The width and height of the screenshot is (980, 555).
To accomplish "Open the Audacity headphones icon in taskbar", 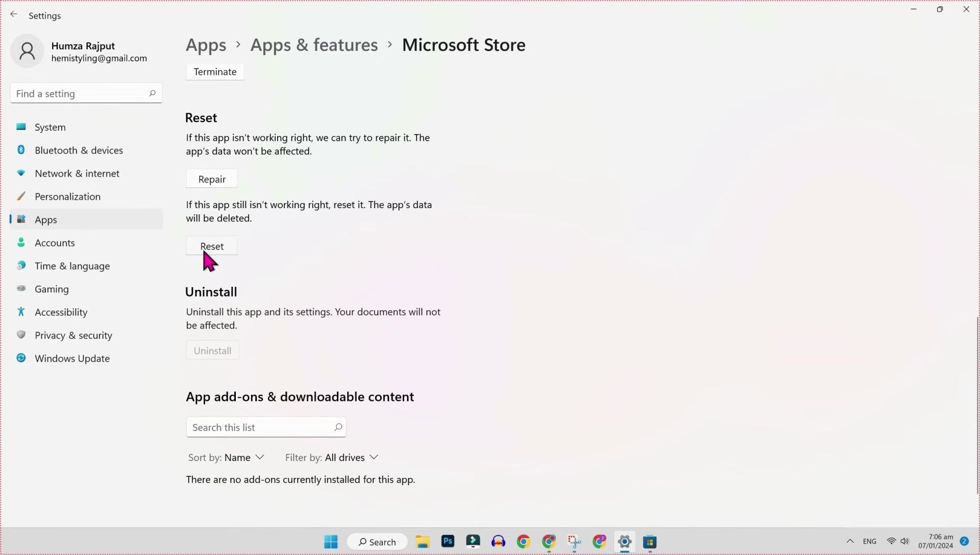I will pyautogui.click(x=498, y=542).
